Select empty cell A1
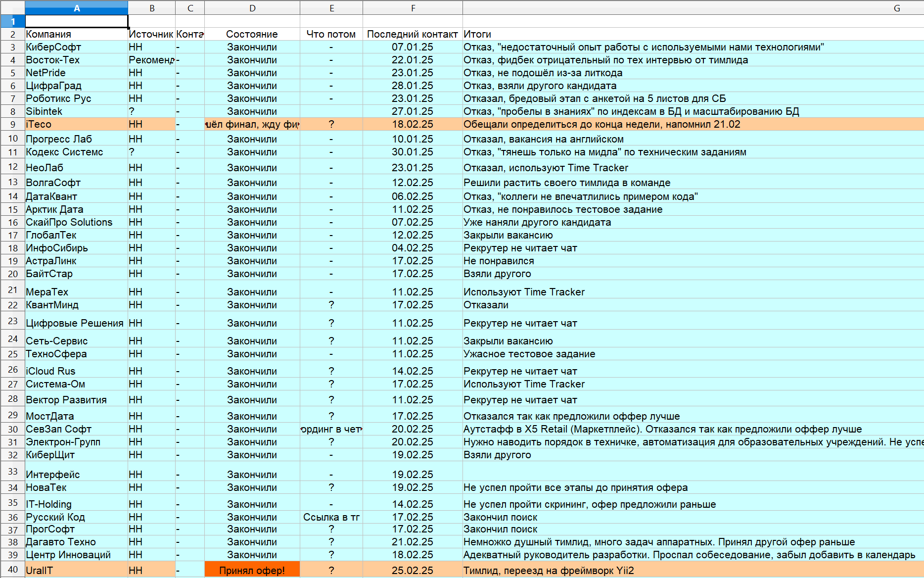 click(76, 21)
